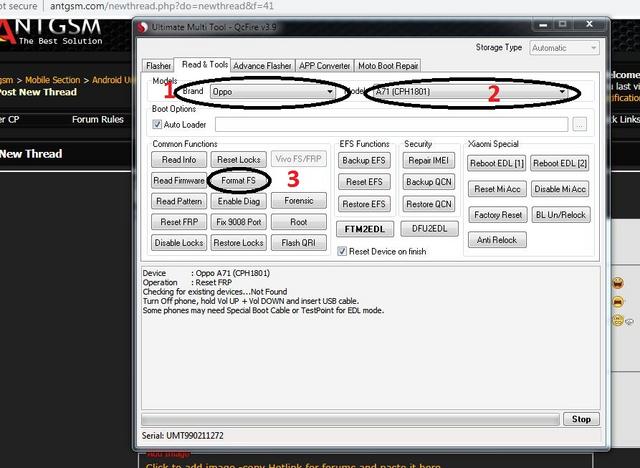Click the Reset FRP button
This screenshot has width=640, height=468.
[179, 222]
